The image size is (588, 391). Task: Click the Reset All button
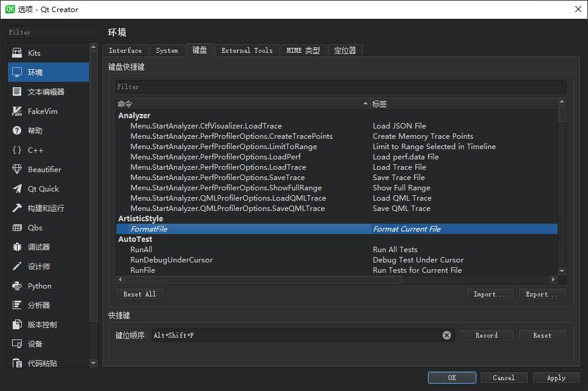click(x=140, y=294)
